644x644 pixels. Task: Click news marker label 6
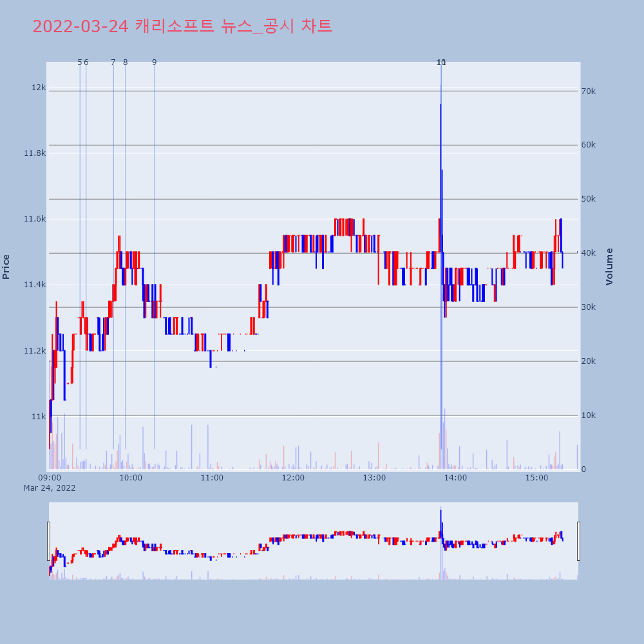pyautogui.click(x=86, y=62)
